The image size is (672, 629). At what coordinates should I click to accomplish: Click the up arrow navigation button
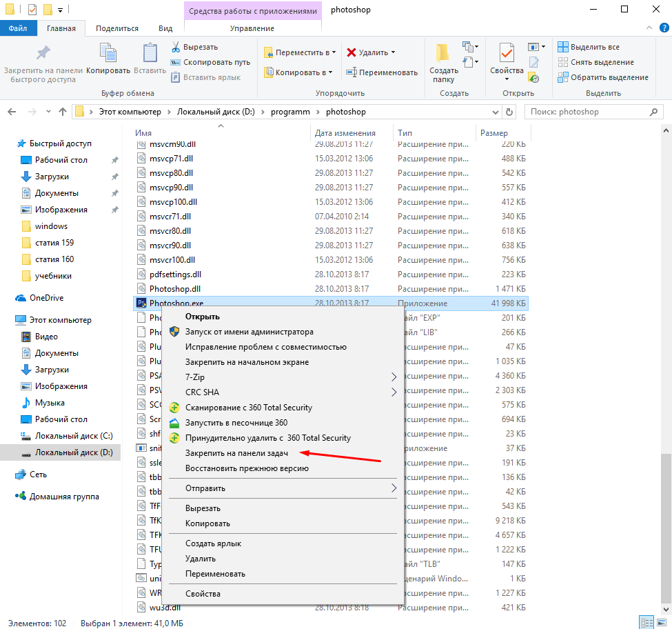63,112
